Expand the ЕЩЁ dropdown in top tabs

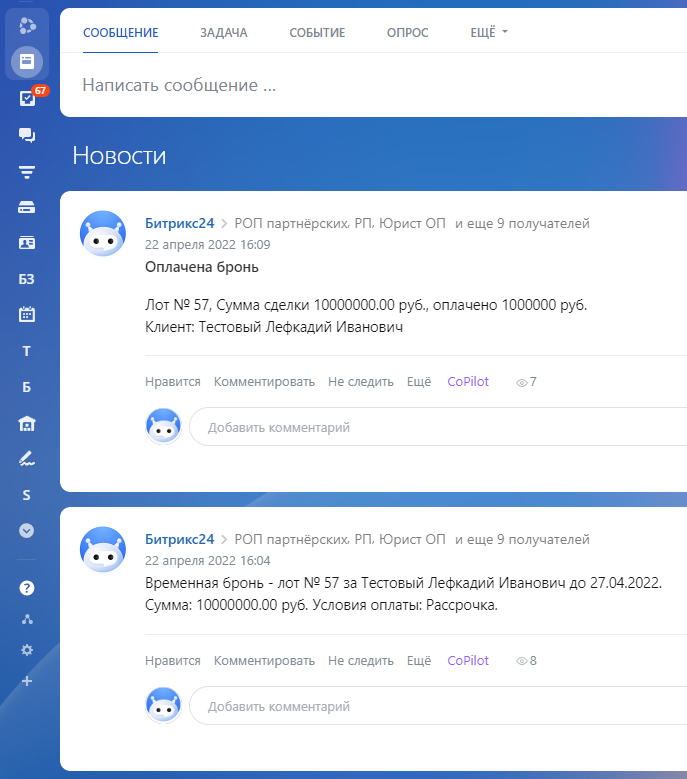tap(489, 32)
